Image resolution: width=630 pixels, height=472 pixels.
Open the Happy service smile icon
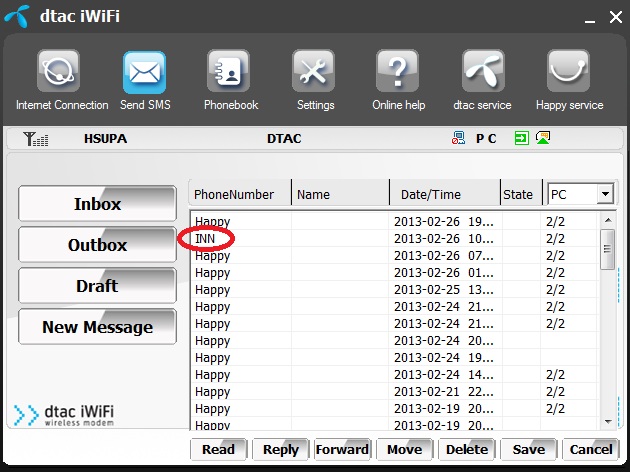pyautogui.click(x=569, y=72)
